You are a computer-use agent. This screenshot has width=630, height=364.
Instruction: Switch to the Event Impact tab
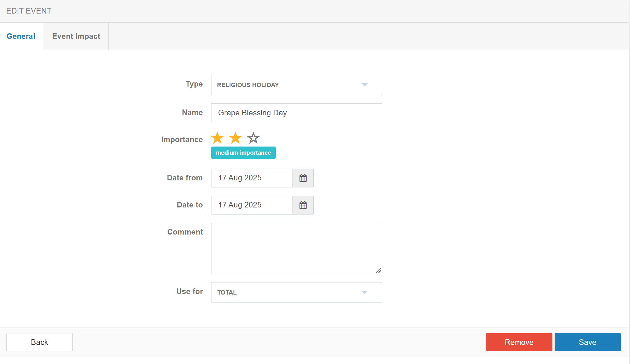tap(76, 36)
